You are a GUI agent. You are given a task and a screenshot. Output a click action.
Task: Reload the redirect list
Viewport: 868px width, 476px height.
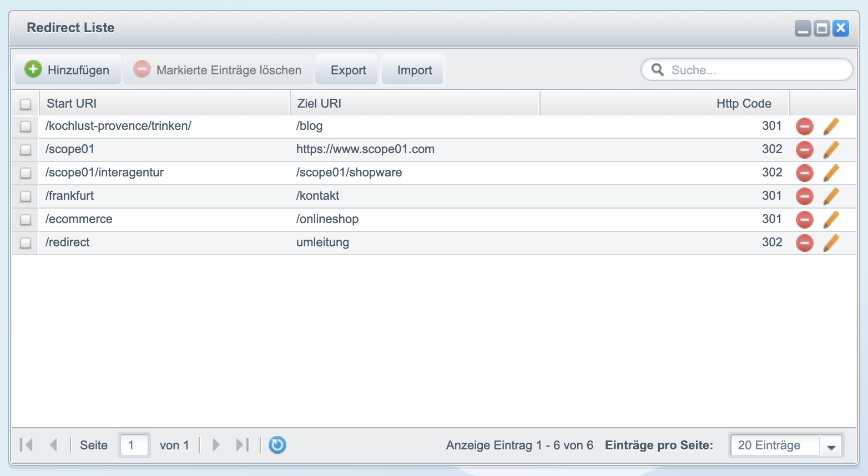coord(277,445)
